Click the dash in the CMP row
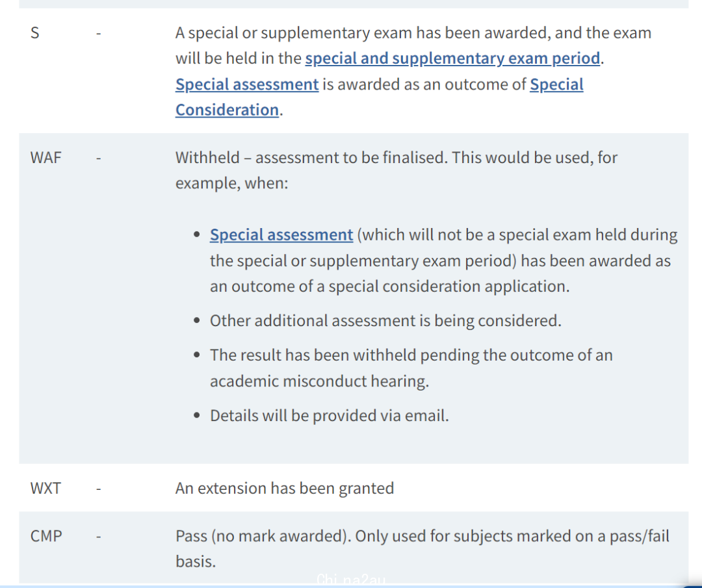Viewport: 702px width, 588px height. tap(99, 537)
